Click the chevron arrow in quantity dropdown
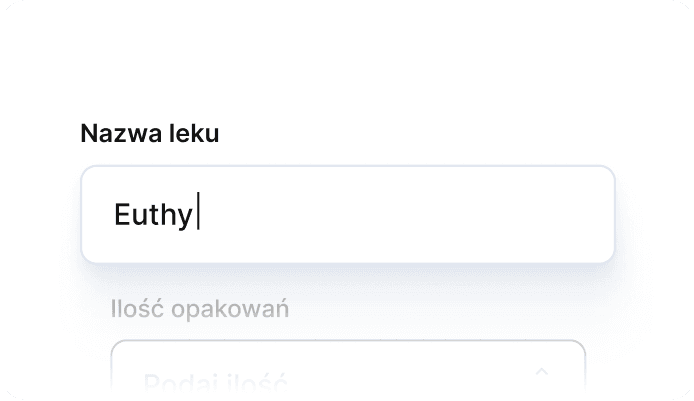694x401 pixels. pyautogui.click(x=542, y=372)
